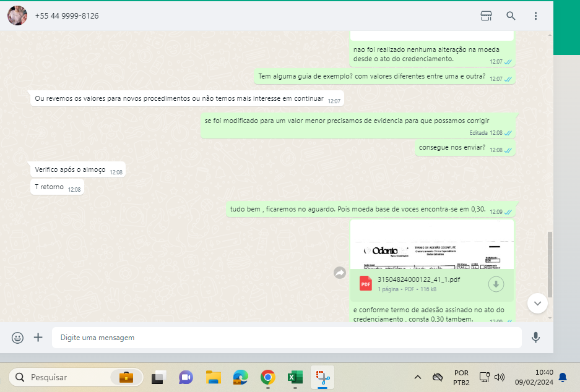Open the contact profile picture

(17, 15)
